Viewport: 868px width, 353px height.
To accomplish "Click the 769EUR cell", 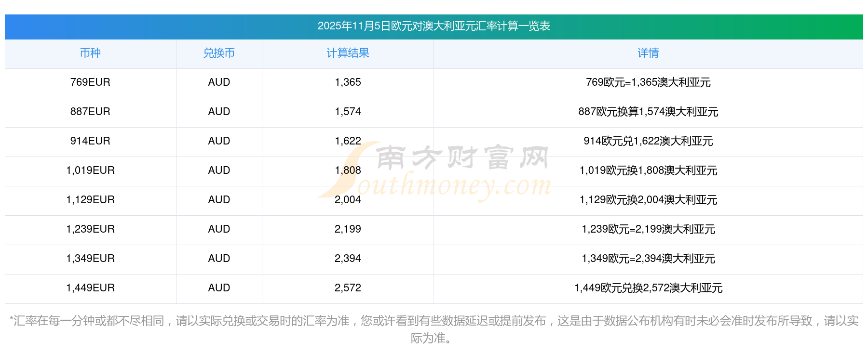I will tap(90, 82).
